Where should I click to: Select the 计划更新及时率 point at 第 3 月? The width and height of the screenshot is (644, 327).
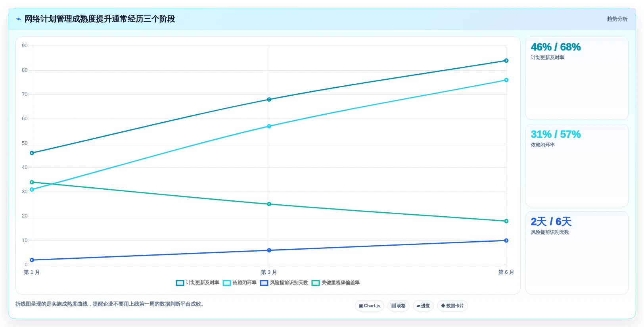[x=269, y=100]
